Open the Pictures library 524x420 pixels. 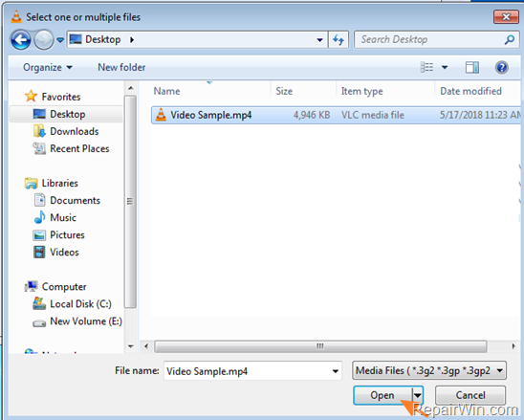tap(67, 235)
